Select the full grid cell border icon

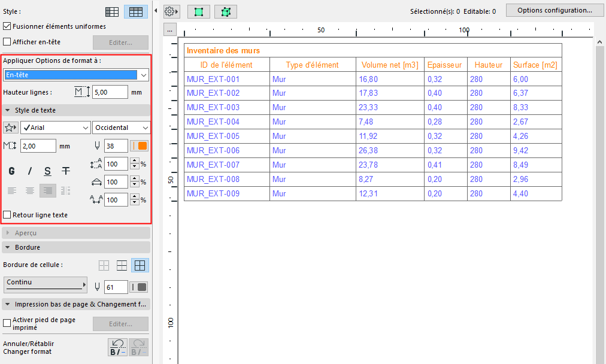click(141, 265)
